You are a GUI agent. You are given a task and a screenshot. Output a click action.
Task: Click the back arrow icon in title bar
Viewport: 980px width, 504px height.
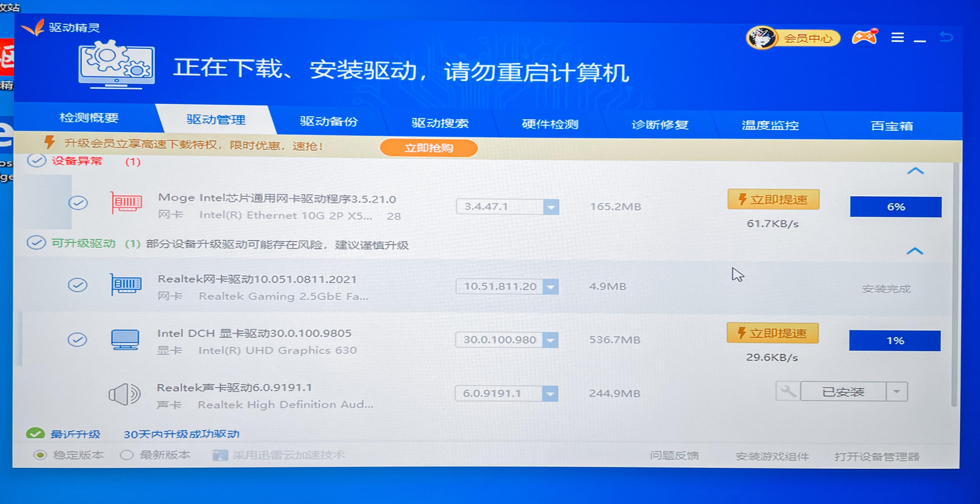[x=946, y=37]
